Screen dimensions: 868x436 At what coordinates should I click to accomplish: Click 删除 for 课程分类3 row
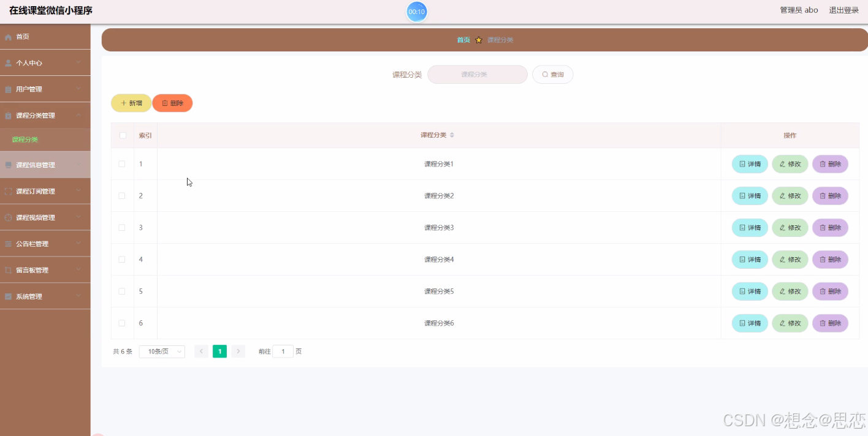(x=830, y=228)
